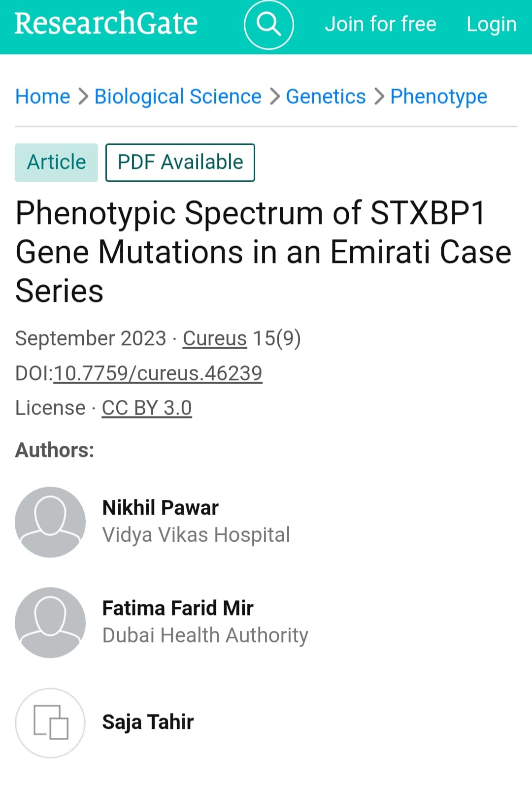This screenshot has width=532, height=788.
Task: Click the ResearchGate logo
Action: [x=106, y=23]
